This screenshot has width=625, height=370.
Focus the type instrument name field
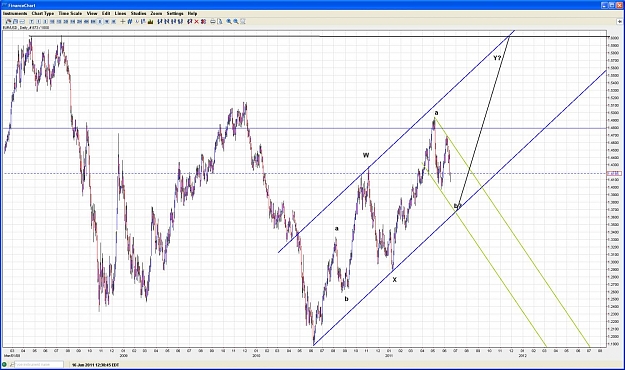39,364
